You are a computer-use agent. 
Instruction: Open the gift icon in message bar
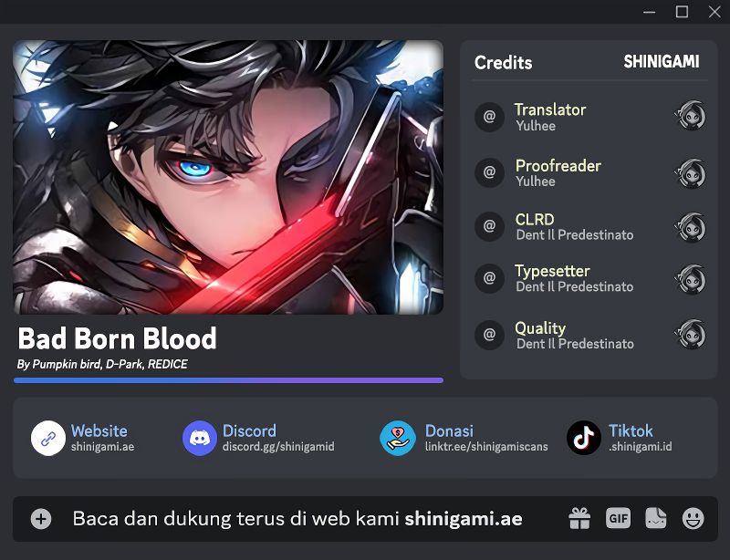(579, 518)
